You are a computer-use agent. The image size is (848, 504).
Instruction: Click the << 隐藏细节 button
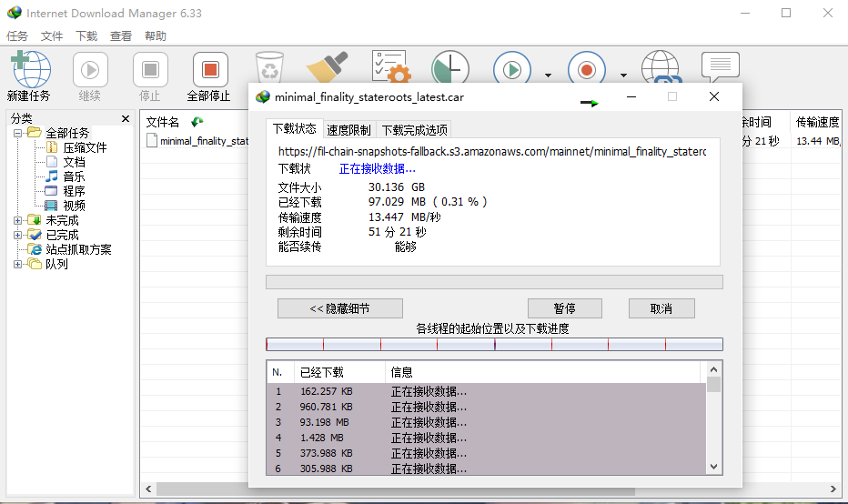point(339,308)
